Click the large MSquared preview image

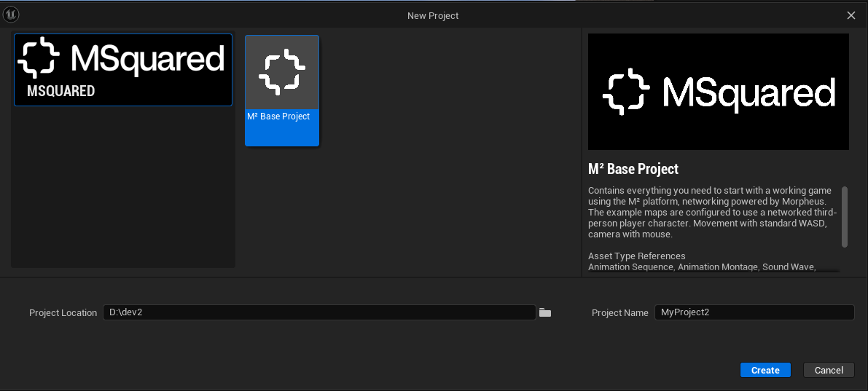[x=718, y=92]
